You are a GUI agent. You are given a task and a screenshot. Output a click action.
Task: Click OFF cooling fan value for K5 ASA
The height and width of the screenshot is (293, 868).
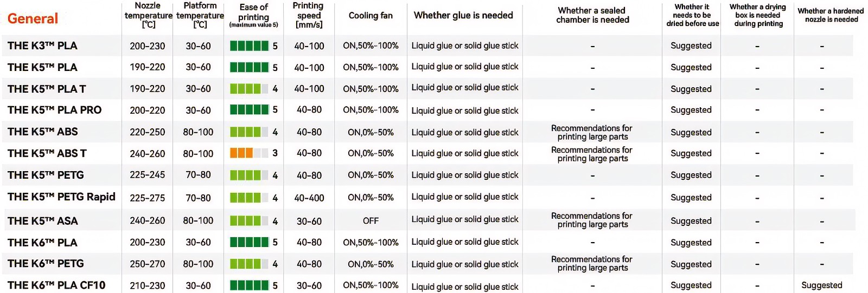click(371, 221)
